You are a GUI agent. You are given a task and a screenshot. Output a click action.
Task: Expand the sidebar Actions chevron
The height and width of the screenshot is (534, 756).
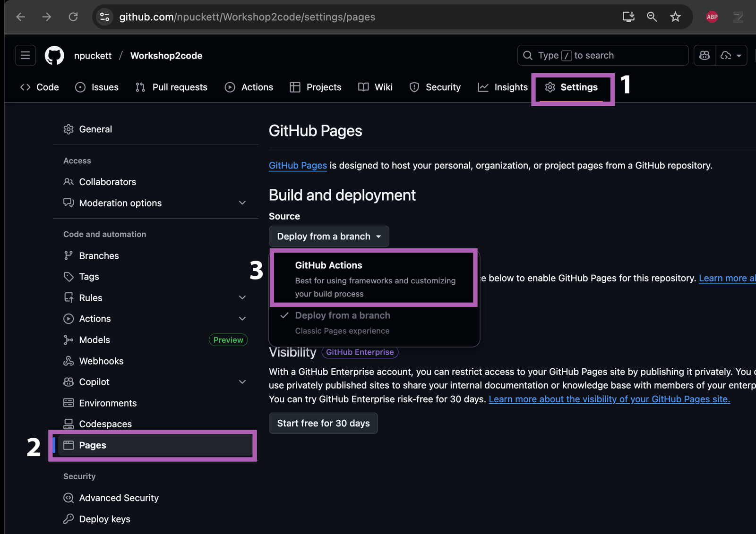point(242,319)
